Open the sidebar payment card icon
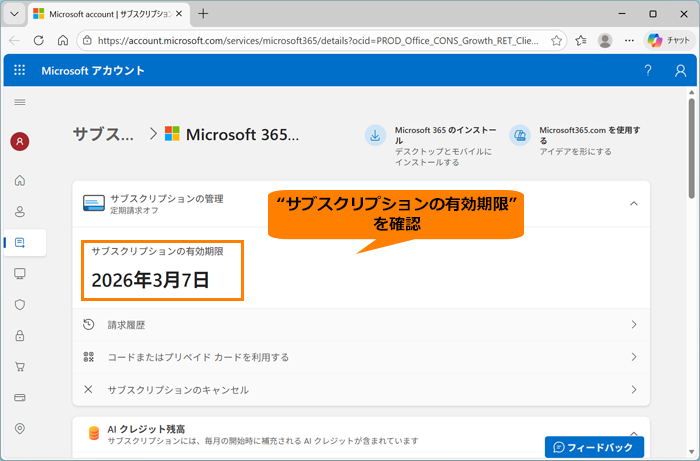The height and width of the screenshot is (461, 700). click(x=20, y=398)
